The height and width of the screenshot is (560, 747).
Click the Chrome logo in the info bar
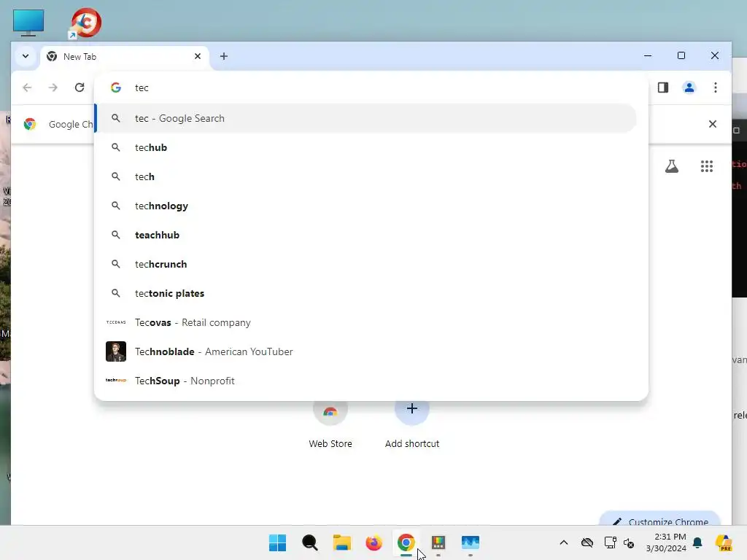[x=30, y=124]
